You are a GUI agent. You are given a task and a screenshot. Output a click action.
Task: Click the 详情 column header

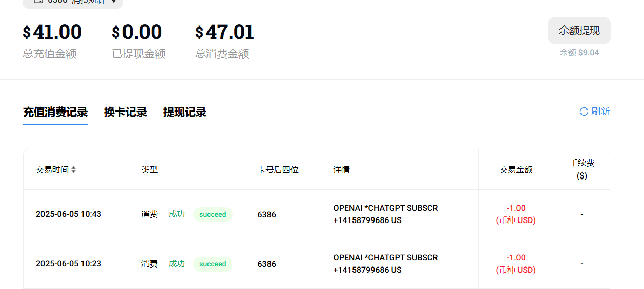(342, 170)
